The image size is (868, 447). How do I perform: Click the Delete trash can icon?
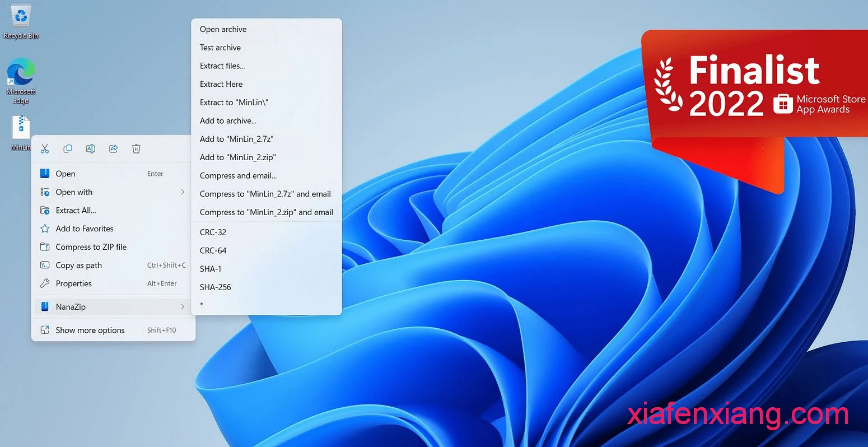click(x=136, y=148)
